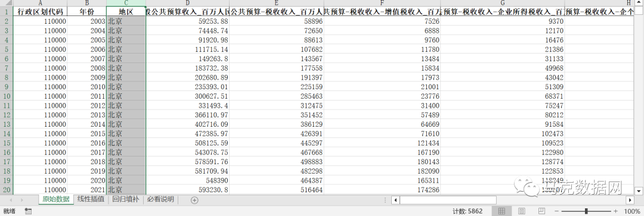Screen dimensions: 644x216
Task: Click the horizontal scrollbar left arrow
Action: tap(395, 200)
